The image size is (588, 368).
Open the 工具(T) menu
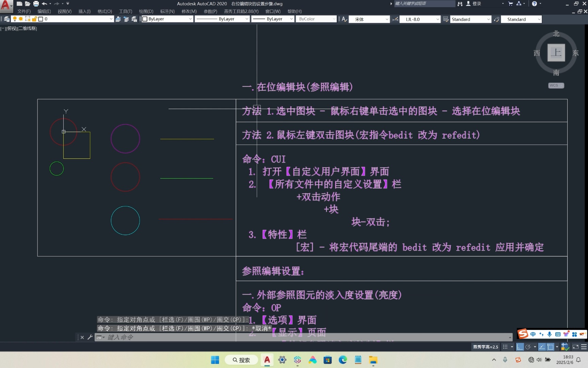(x=125, y=11)
